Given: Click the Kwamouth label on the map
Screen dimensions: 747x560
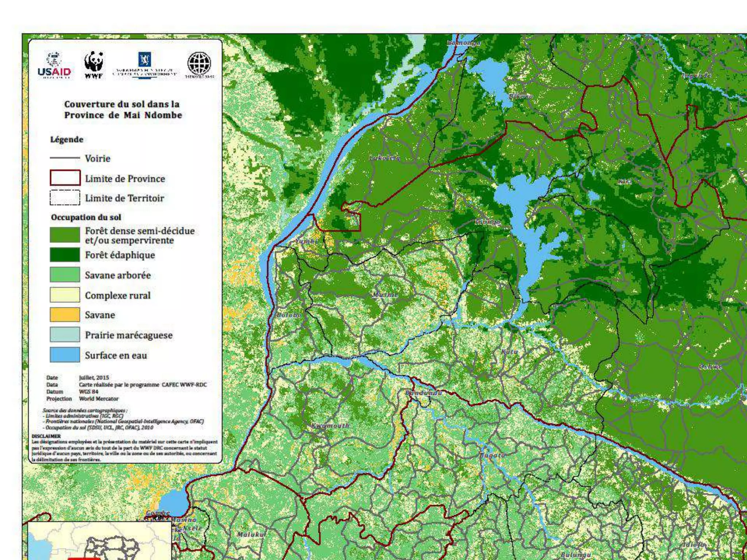Looking at the screenshot, I should coord(330,425).
